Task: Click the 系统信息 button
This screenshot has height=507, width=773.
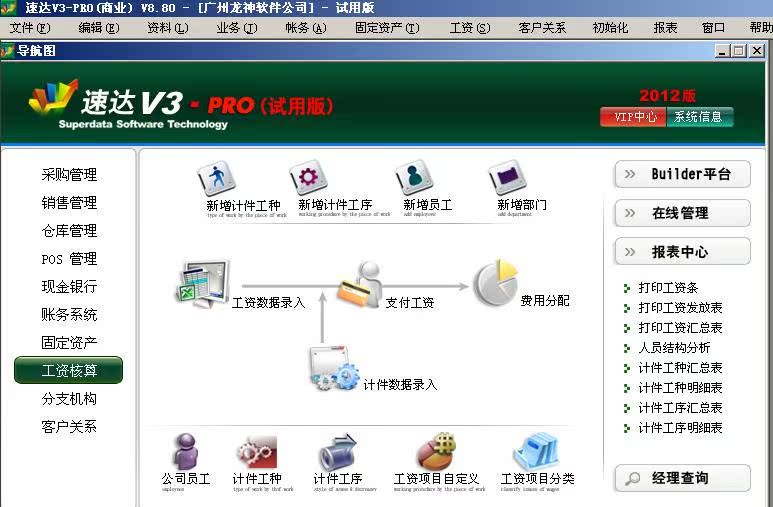Action: [x=700, y=117]
